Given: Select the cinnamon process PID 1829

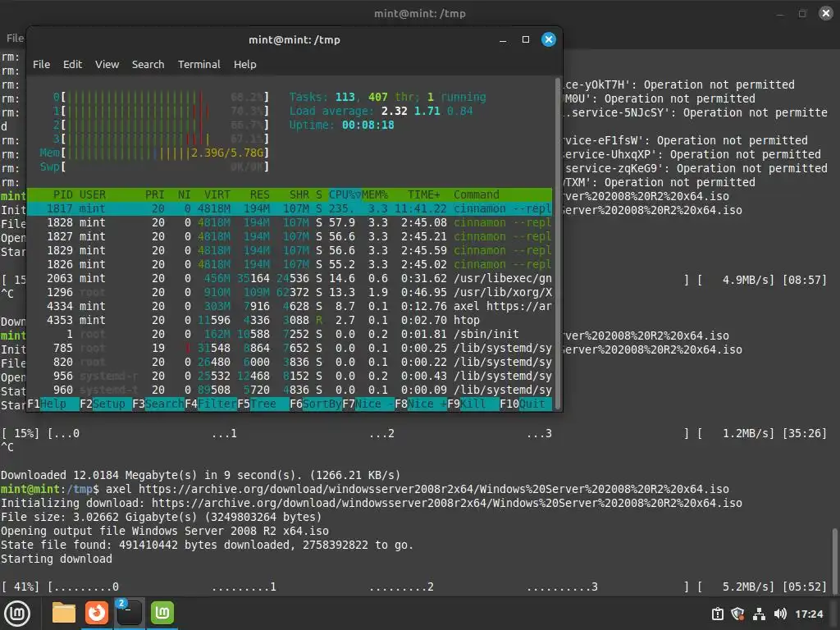Looking at the screenshot, I should [x=290, y=250].
